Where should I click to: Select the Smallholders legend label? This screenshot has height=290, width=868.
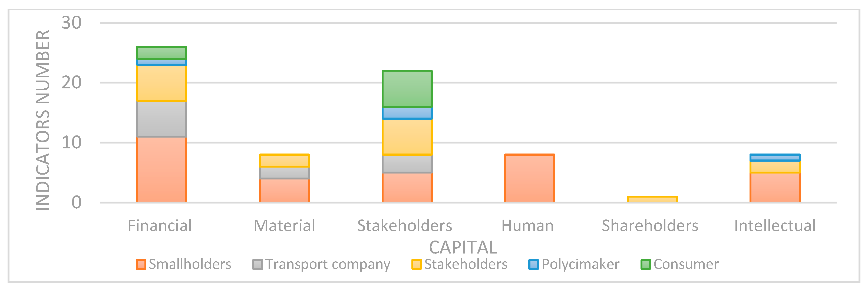click(190, 264)
